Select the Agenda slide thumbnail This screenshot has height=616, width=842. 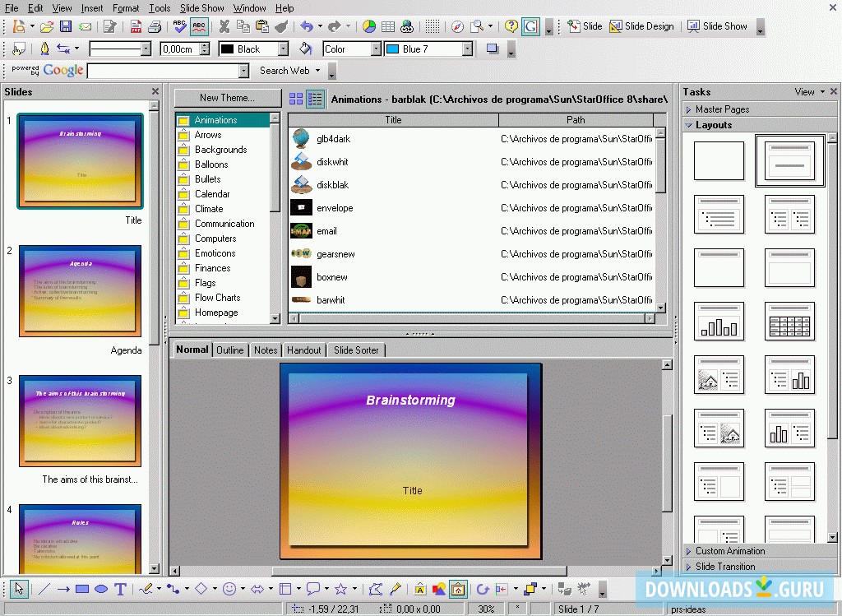tap(79, 290)
